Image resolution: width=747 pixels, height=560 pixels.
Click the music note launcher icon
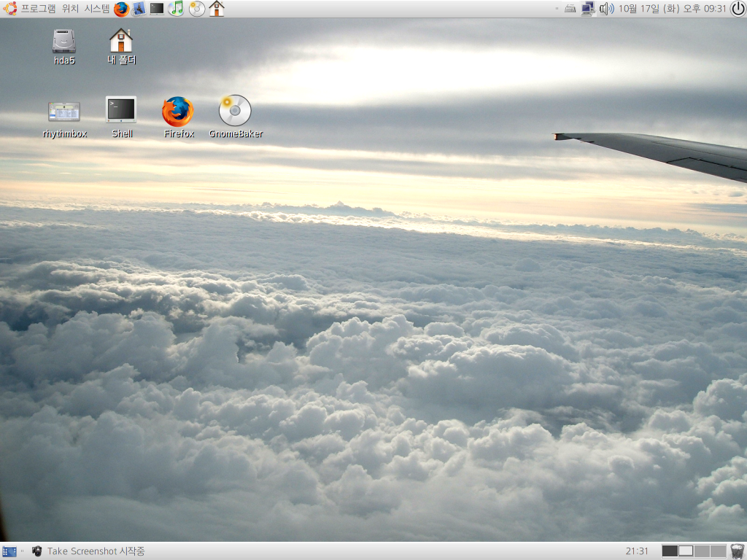(x=176, y=9)
